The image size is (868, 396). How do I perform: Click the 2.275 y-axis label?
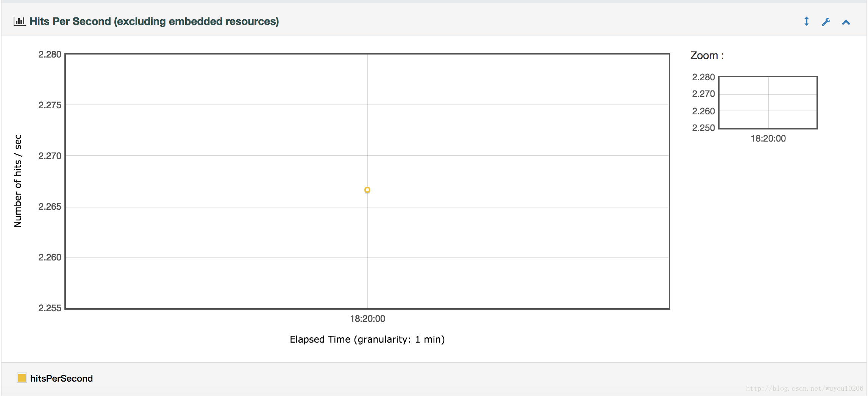(x=50, y=105)
